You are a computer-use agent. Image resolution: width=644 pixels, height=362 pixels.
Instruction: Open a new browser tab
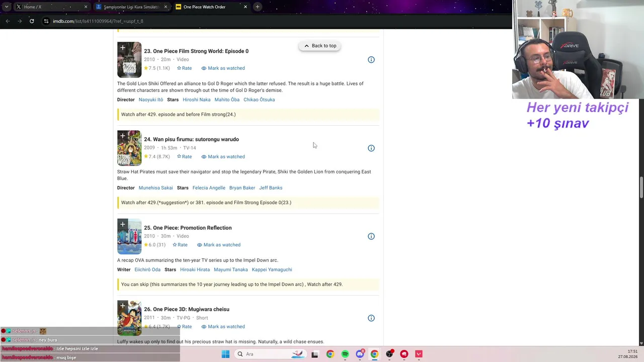point(258,7)
